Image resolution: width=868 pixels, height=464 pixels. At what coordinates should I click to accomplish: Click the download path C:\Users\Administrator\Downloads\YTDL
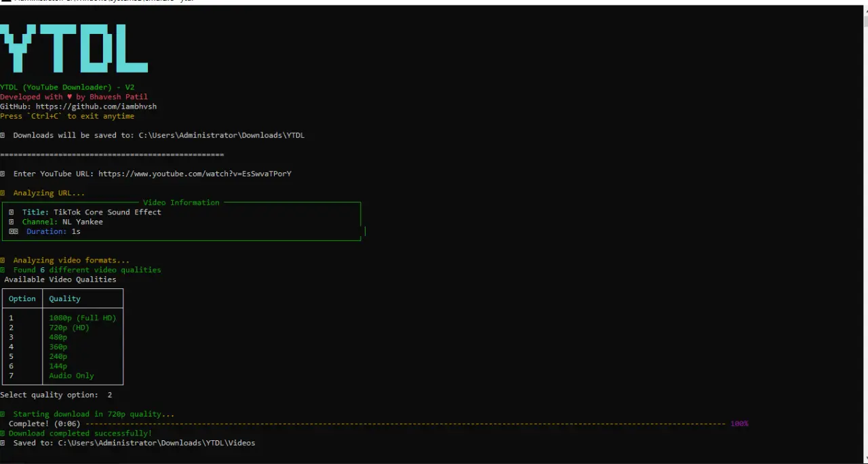pyautogui.click(x=222, y=135)
